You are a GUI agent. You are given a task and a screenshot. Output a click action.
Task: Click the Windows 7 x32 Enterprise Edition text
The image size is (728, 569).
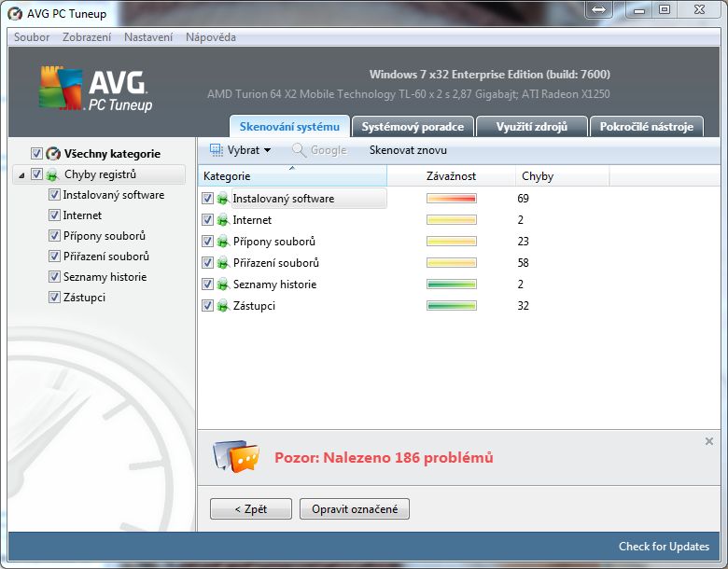490,75
